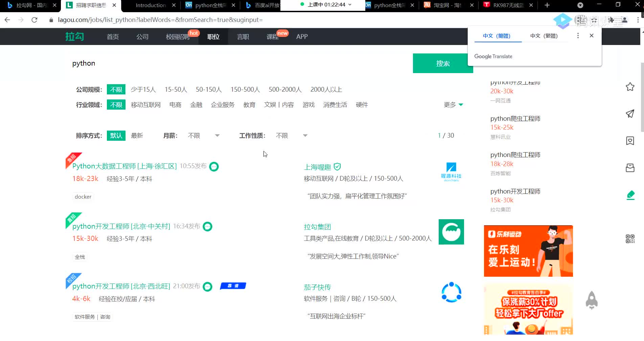
Task: Open 言职 in navigation bar
Action: click(x=243, y=37)
